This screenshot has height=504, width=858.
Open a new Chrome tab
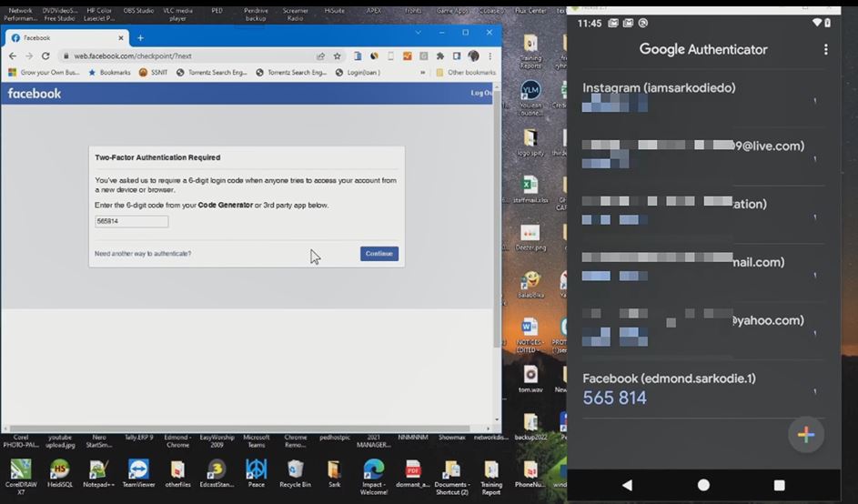coord(140,38)
